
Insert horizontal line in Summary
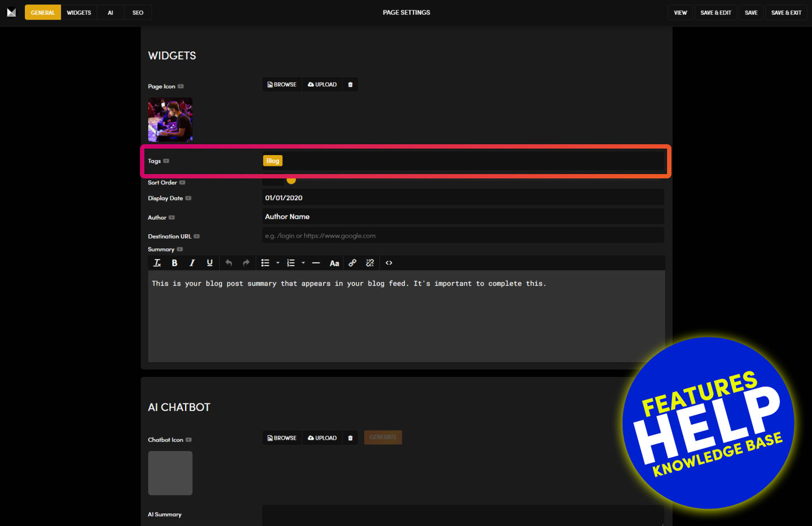[316, 263]
